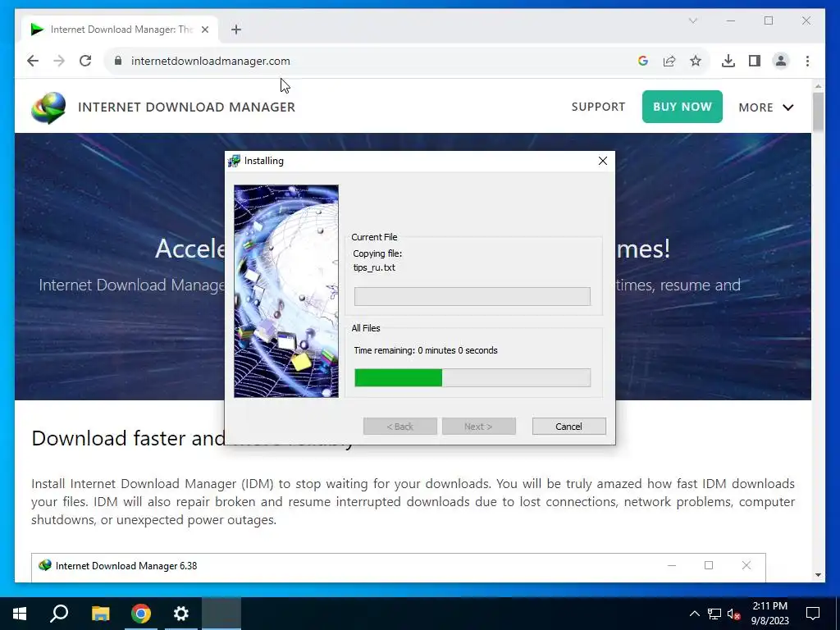Select the Internet Download Manager browser tab
This screenshot has width=840, height=630.
pyautogui.click(x=120, y=30)
